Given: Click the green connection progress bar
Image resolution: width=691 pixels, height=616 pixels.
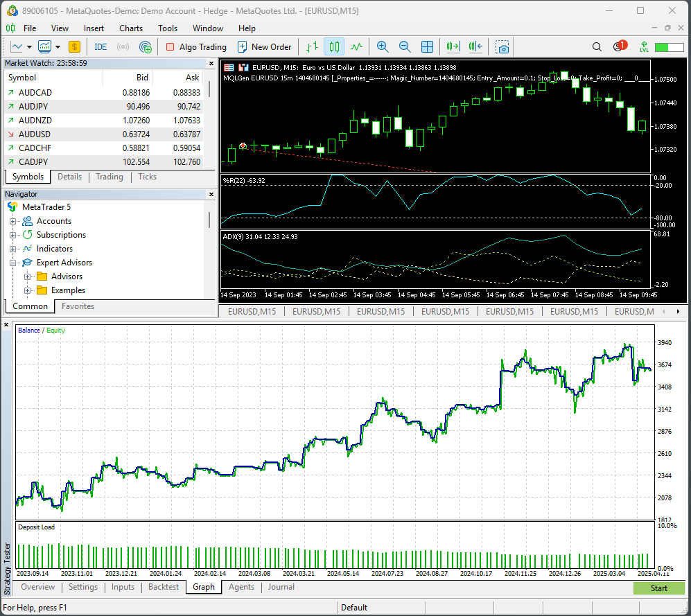Looking at the screenshot, I should point(669,47).
